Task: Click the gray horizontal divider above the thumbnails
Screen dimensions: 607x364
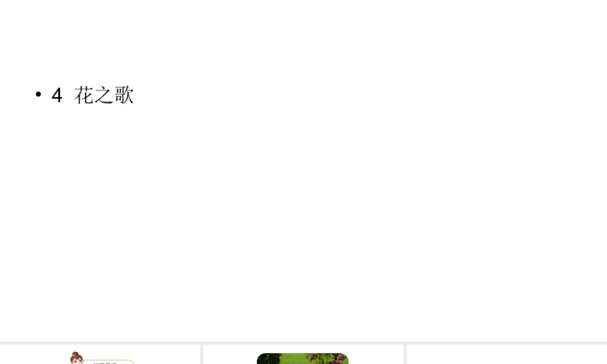Action: (303, 343)
